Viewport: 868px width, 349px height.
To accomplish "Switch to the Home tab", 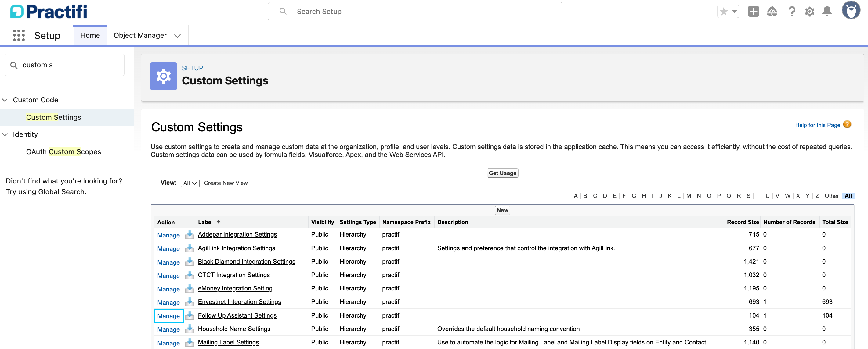I will pyautogui.click(x=90, y=35).
